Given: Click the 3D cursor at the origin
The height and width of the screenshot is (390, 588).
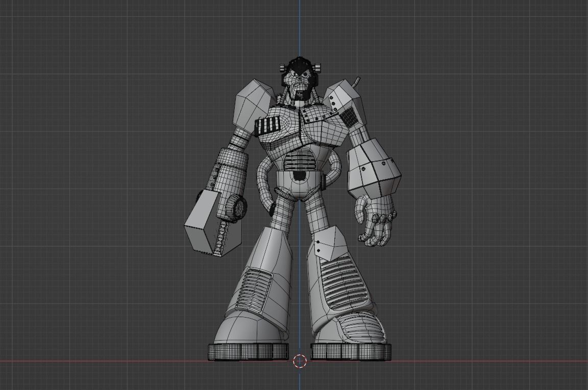Looking at the screenshot, I should 300,361.
